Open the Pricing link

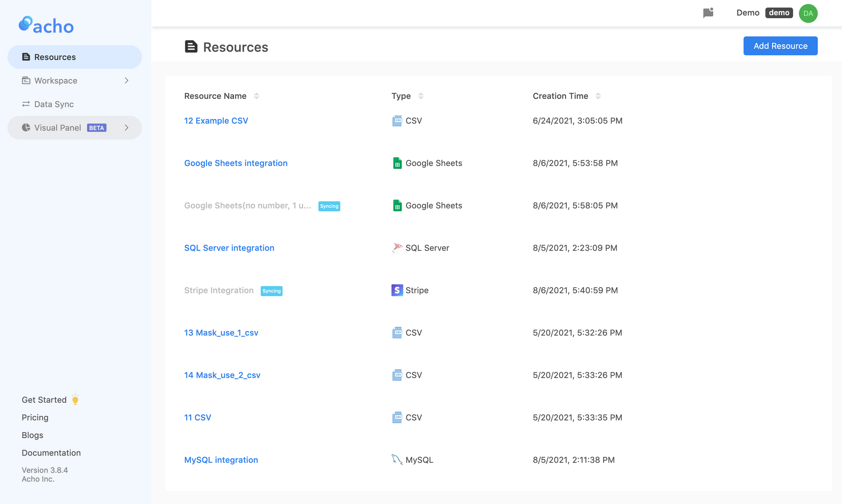(35, 417)
